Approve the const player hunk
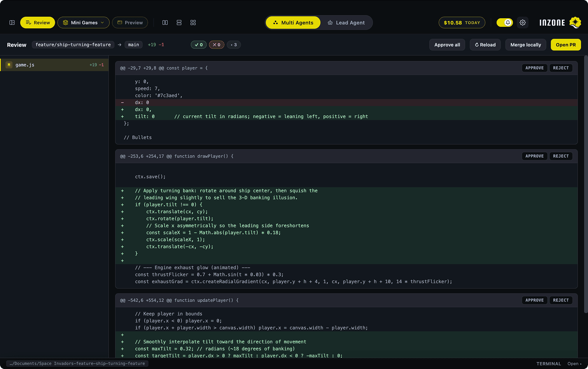The height and width of the screenshot is (369, 588). coord(534,68)
